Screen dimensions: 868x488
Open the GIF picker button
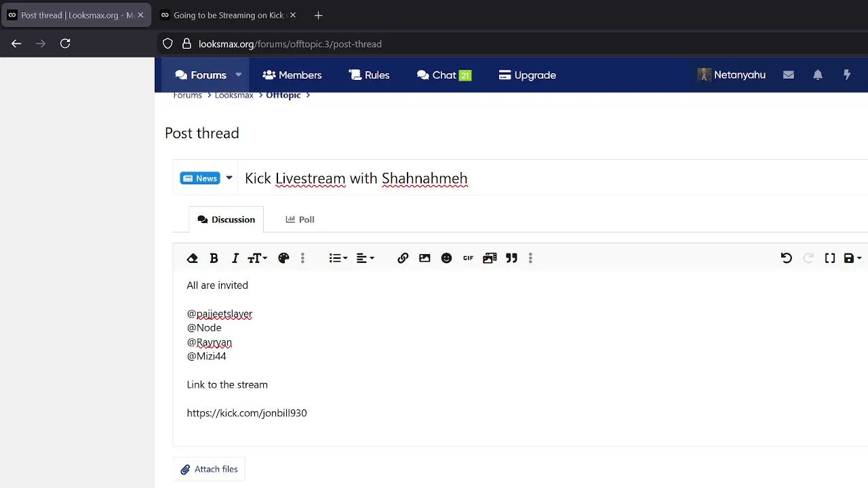[x=468, y=258]
